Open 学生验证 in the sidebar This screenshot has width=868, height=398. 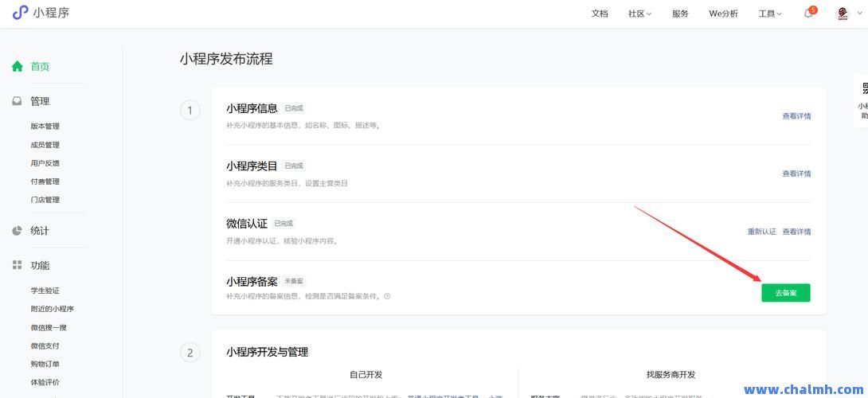(x=45, y=291)
